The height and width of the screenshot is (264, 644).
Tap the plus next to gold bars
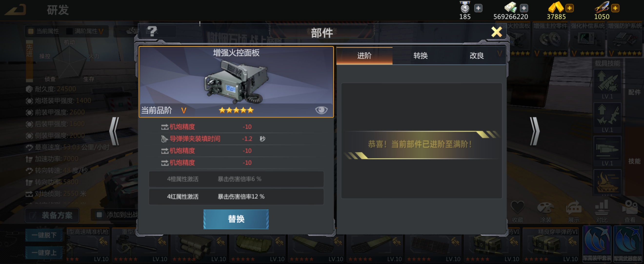point(570,8)
